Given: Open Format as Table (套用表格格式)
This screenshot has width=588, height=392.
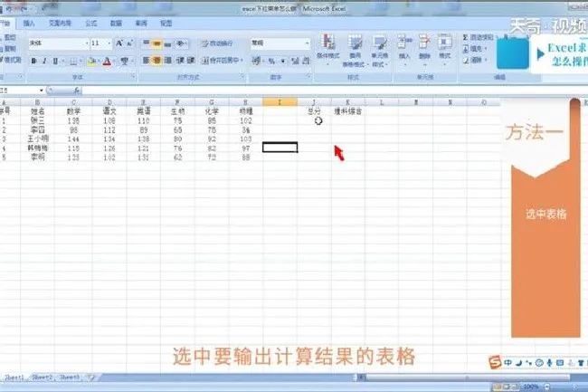Looking at the screenshot, I should point(355,51).
